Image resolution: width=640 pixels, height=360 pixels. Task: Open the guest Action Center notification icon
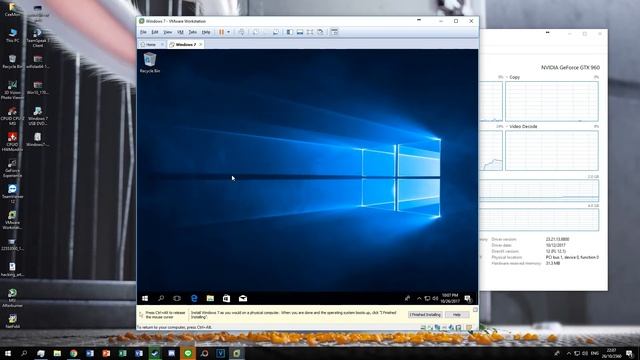(468, 298)
